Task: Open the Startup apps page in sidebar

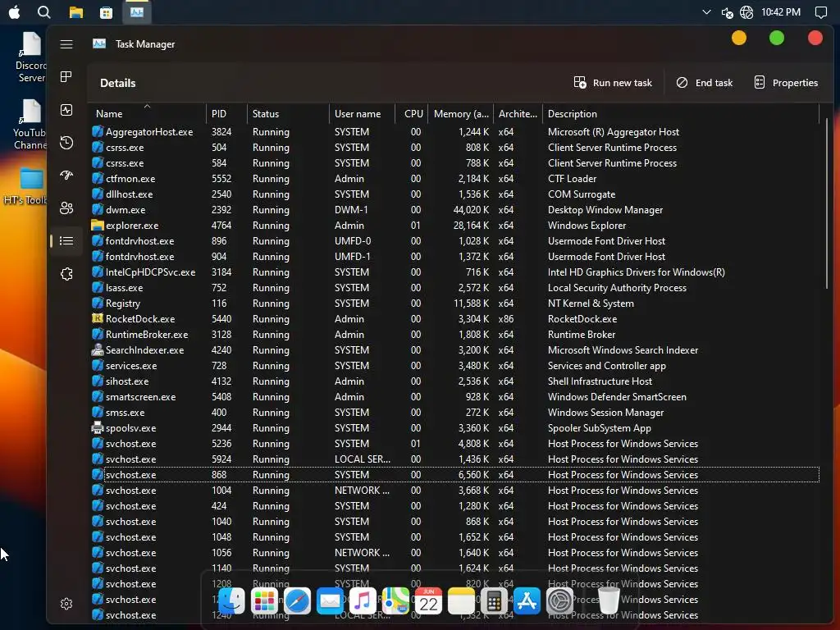Action: [66, 176]
